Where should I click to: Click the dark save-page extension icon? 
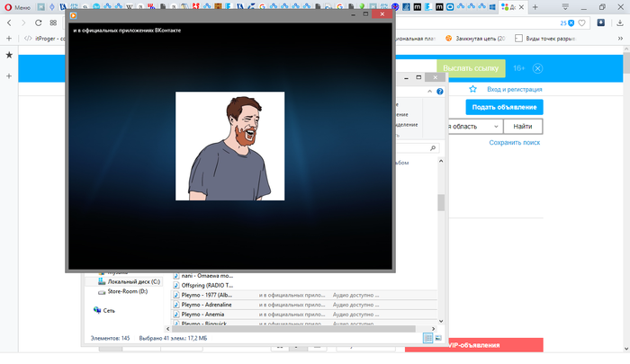point(600,22)
